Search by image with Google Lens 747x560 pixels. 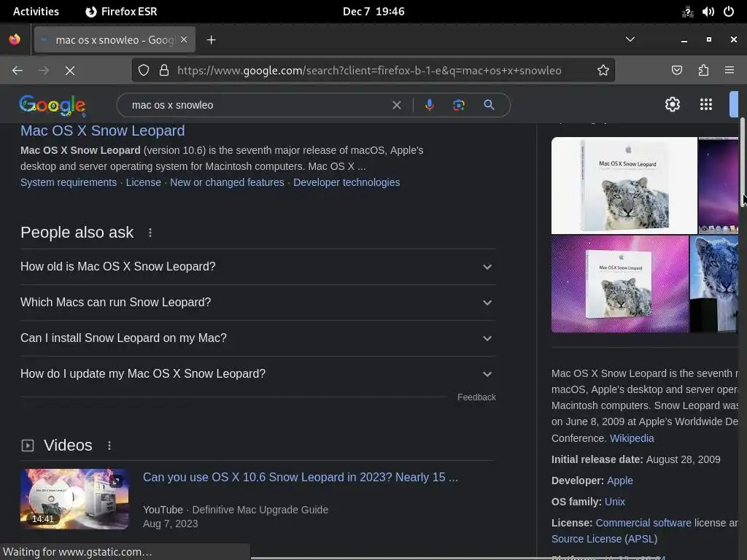tap(459, 105)
